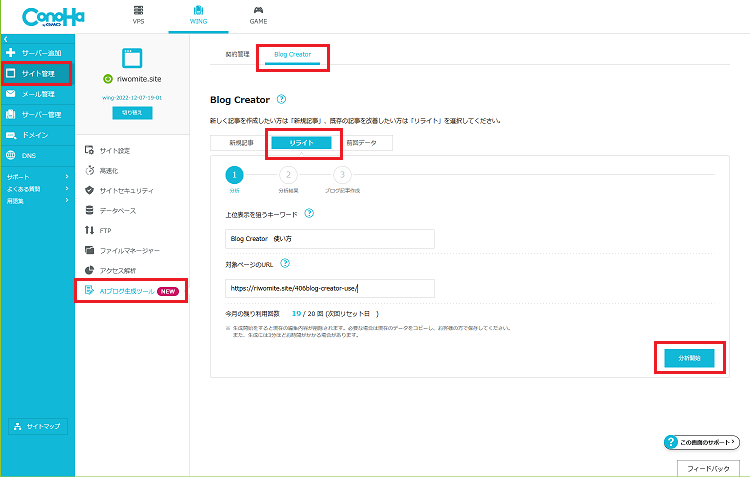Viewport: 750px width, 477px height.
Task: Click the FTP arrows icon
Action: [89, 230]
